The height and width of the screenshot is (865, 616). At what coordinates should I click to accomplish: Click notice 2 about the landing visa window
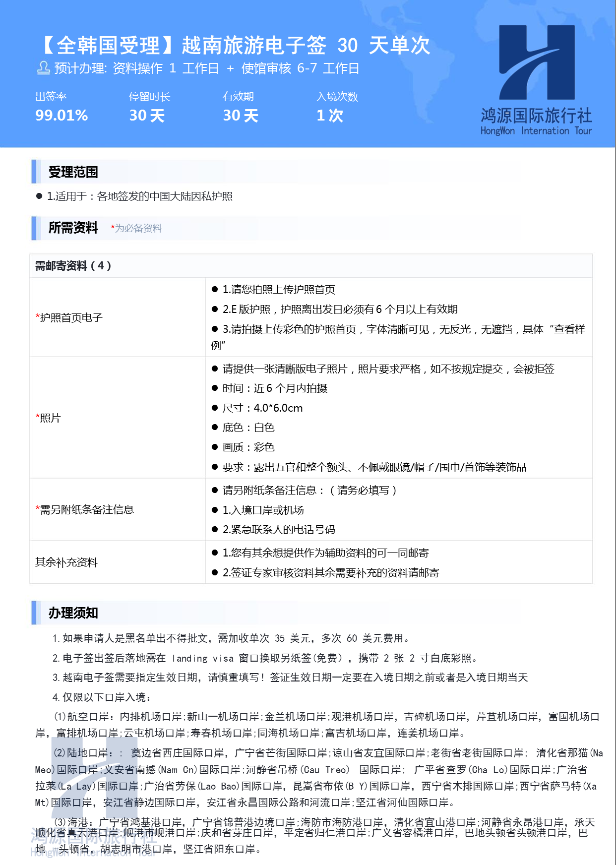pyautogui.click(x=265, y=658)
